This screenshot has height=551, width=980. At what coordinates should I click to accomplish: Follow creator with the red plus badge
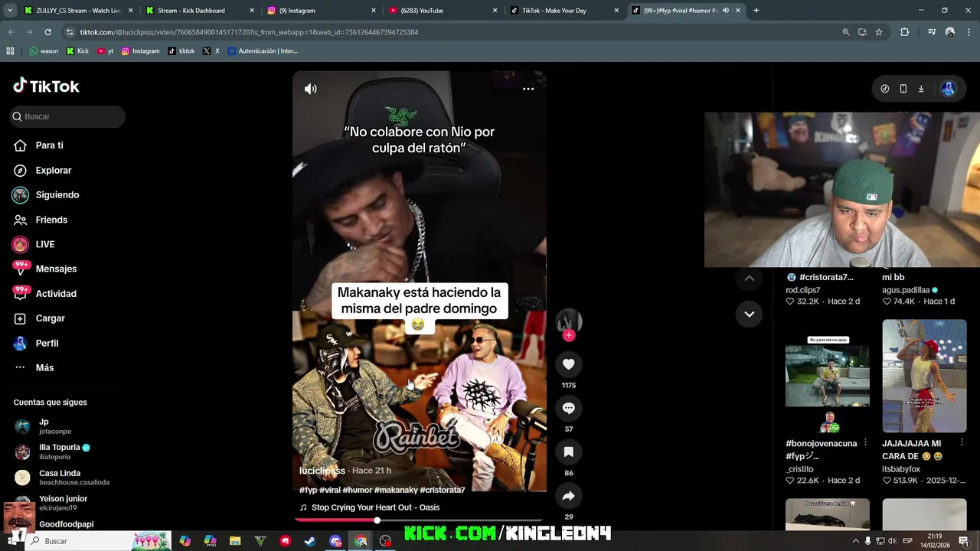click(x=568, y=335)
